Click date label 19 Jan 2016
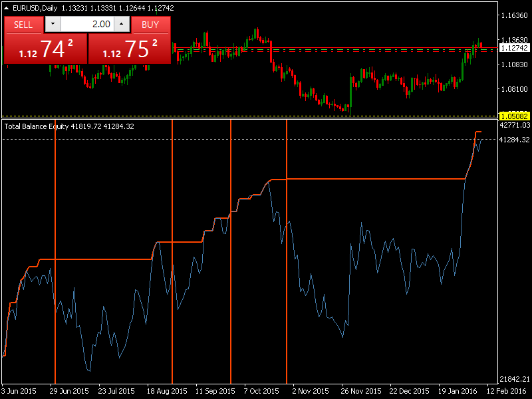 tap(458, 391)
